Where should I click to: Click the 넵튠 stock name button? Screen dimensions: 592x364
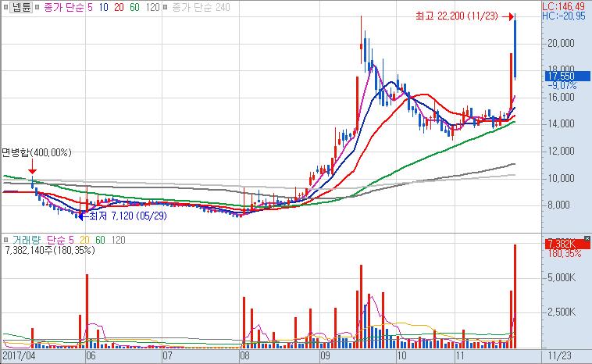pos(22,7)
